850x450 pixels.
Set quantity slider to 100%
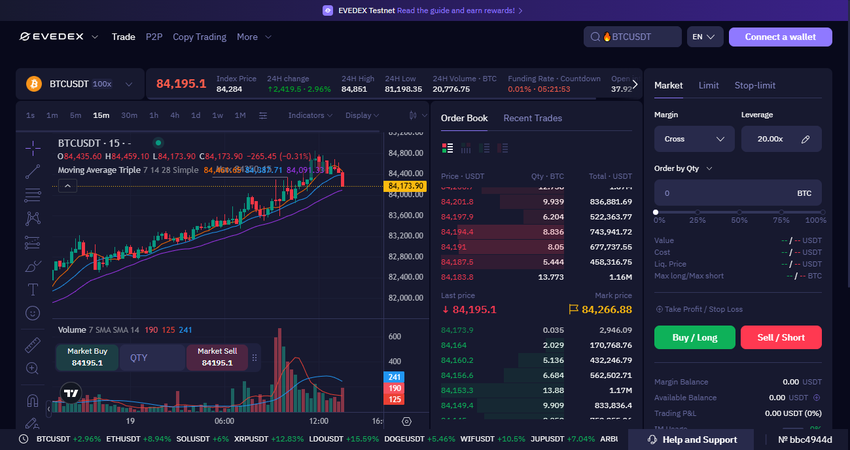point(822,213)
